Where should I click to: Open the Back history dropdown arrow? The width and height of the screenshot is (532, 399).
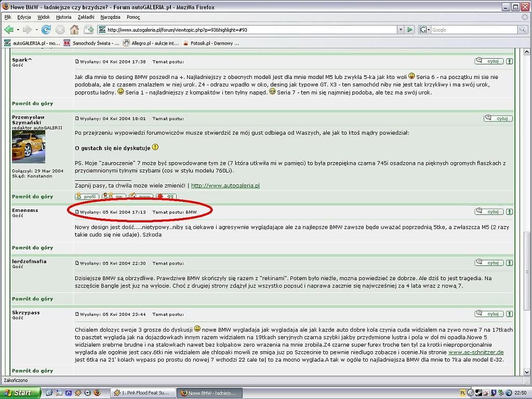point(18,30)
